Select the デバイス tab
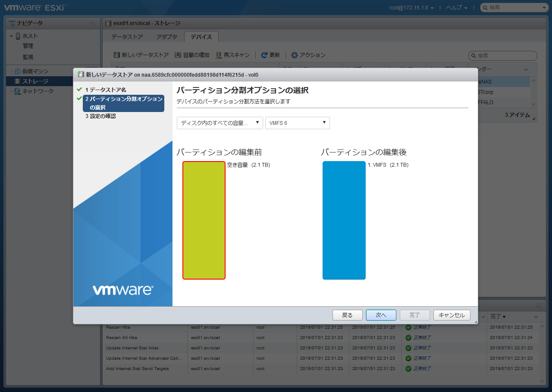Image resolution: width=552 pixels, height=392 pixels. (201, 37)
